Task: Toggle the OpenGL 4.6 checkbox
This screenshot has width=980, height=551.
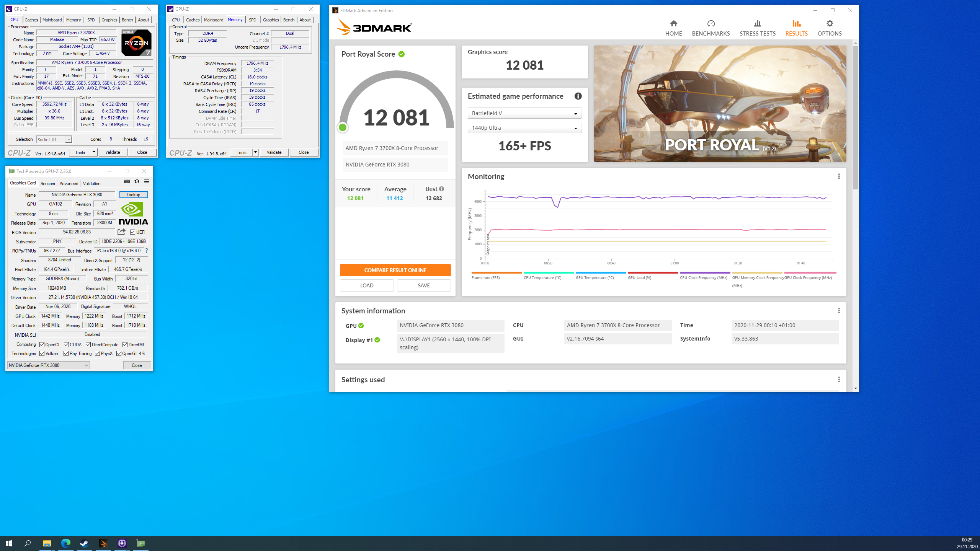Action: (119, 354)
